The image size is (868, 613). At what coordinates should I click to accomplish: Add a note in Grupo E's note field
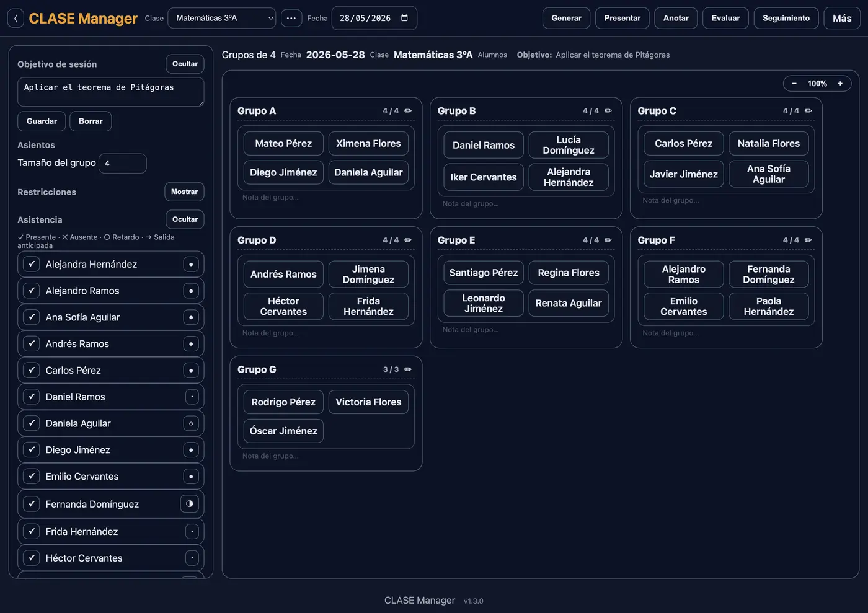pos(526,330)
